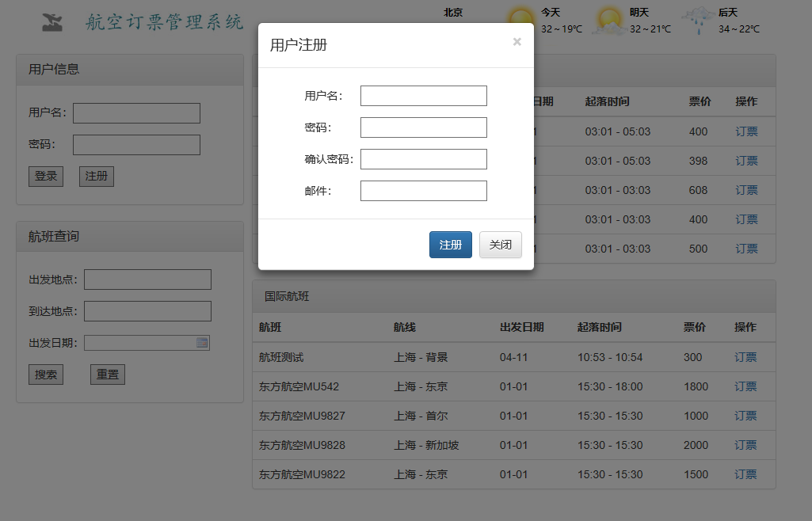Click the 航线 column header

405,327
